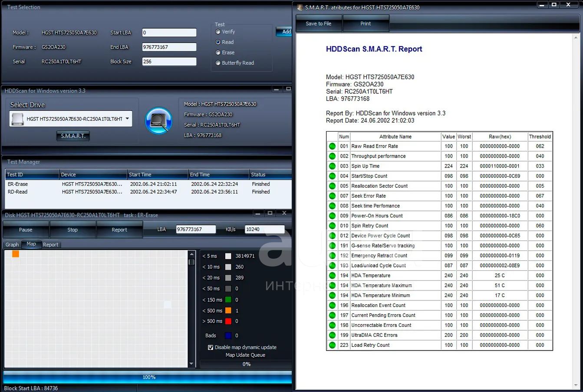Click the green <150 ms color swatch
This screenshot has width=583, height=392.
tap(228, 300)
